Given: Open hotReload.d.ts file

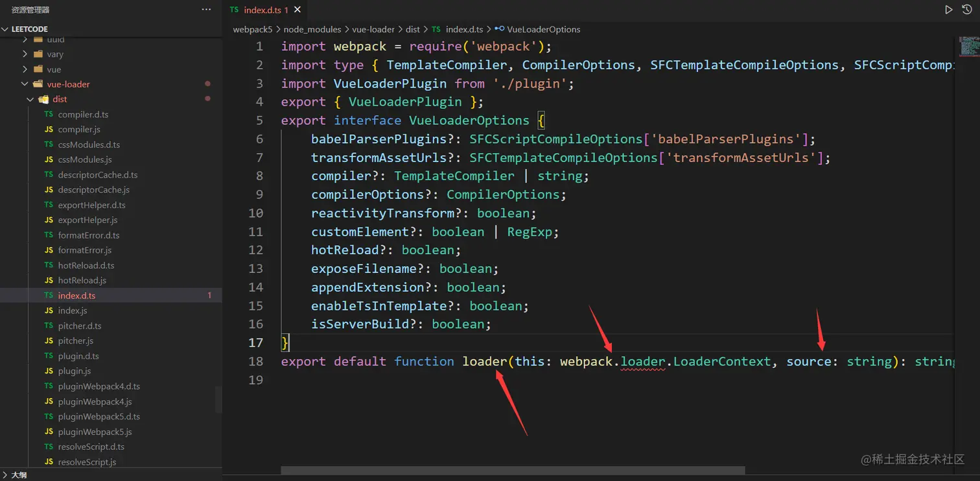Looking at the screenshot, I should (x=86, y=265).
